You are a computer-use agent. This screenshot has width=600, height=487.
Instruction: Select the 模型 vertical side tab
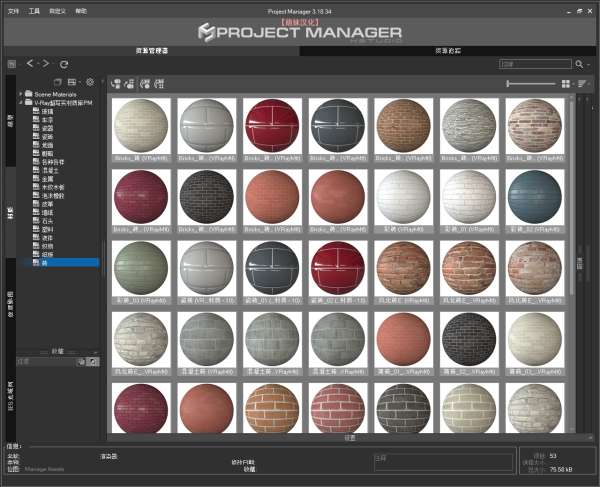point(11,121)
